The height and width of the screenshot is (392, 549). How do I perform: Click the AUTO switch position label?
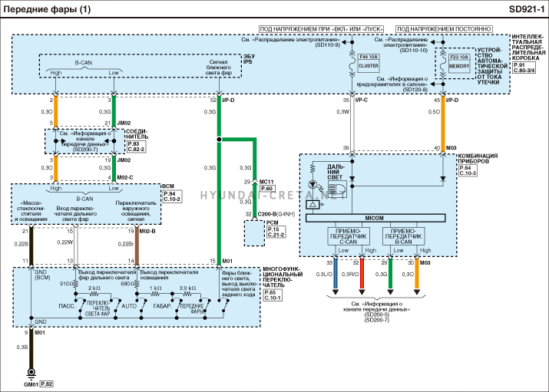129,306
